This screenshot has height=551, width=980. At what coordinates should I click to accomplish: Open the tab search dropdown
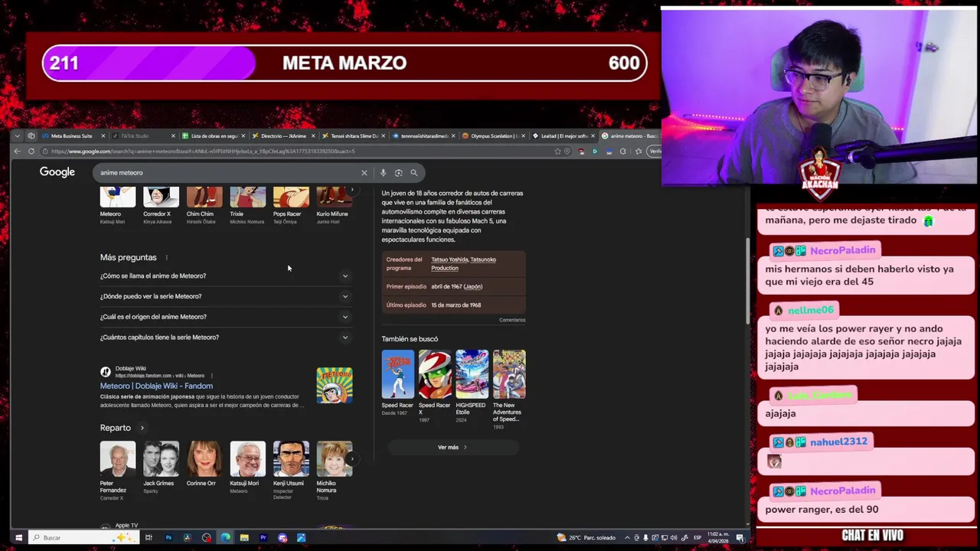18,136
